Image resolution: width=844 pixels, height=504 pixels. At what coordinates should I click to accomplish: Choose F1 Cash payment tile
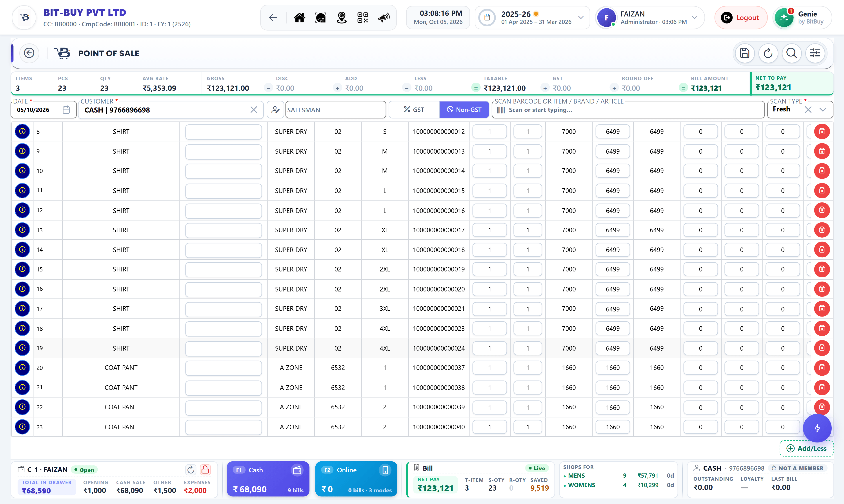[268, 479]
